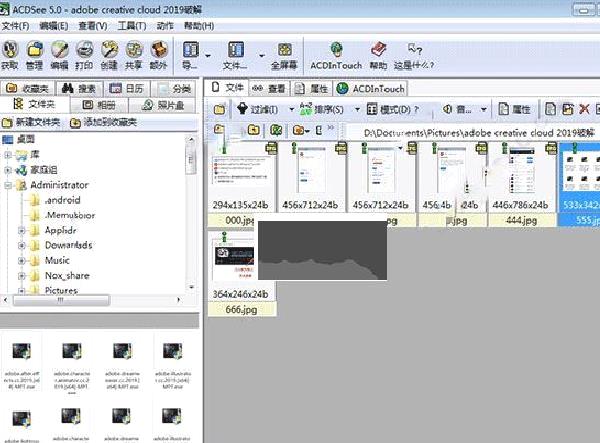600x443 pixels.
Task: Open the 编辑(E) menu
Action: (x=54, y=26)
